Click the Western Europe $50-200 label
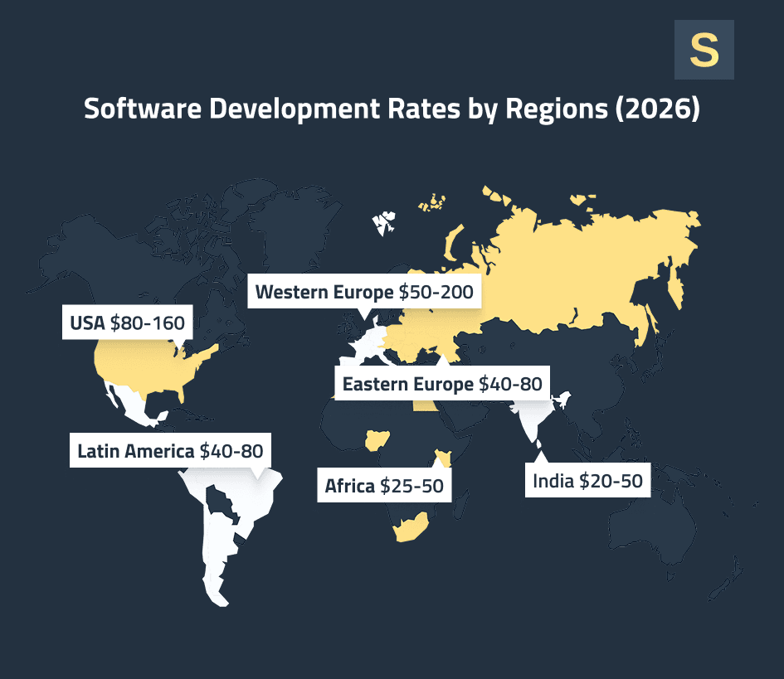The width and height of the screenshot is (784, 679). coord(365,292)
